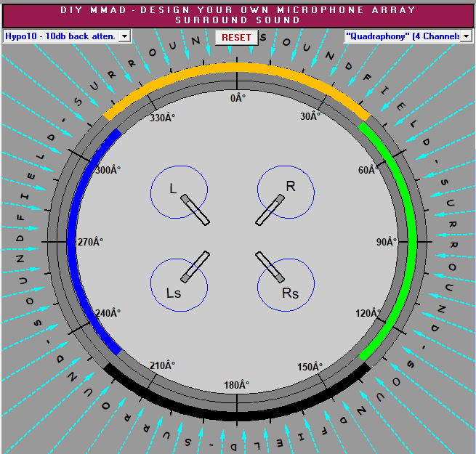Click the orange front coverage arc
Image resolution: width=476 pixels, height=454 pixels.
coord(238,68)
